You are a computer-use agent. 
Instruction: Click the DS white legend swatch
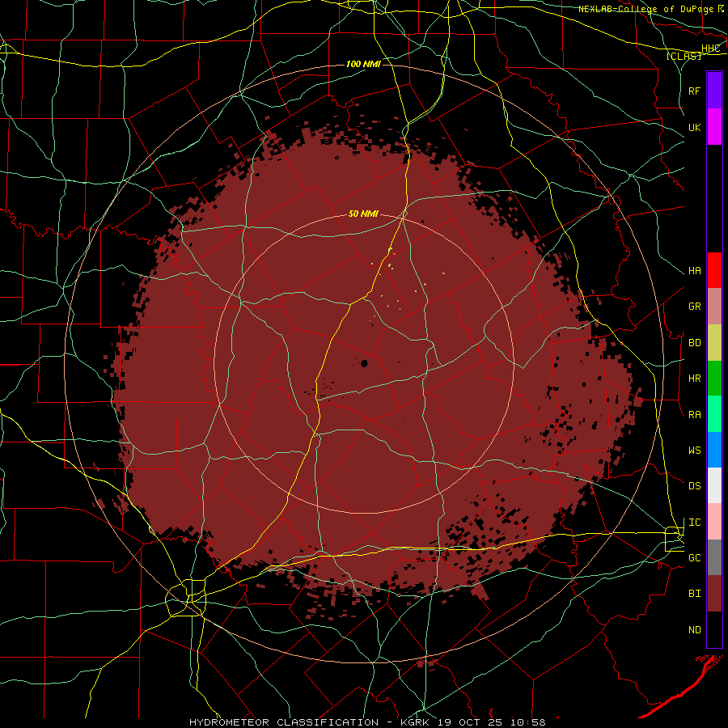[x=714, y=485]
